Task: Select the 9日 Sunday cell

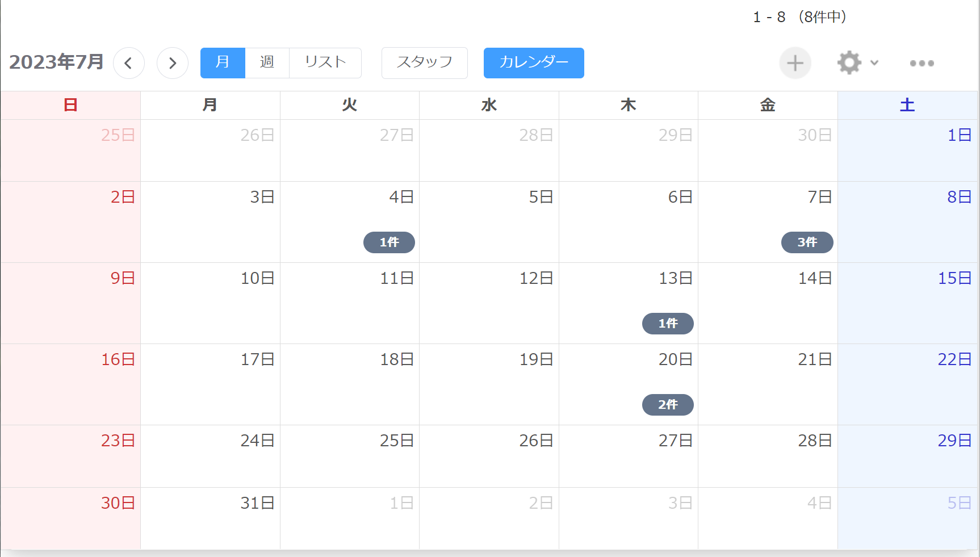Action: [70, 303]
